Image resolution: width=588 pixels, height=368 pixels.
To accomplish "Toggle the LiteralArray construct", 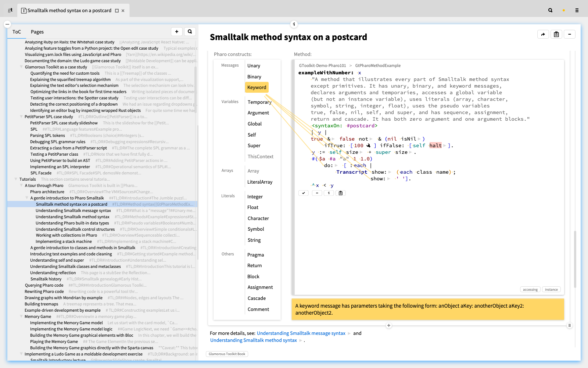I will (x=260, y=182).
